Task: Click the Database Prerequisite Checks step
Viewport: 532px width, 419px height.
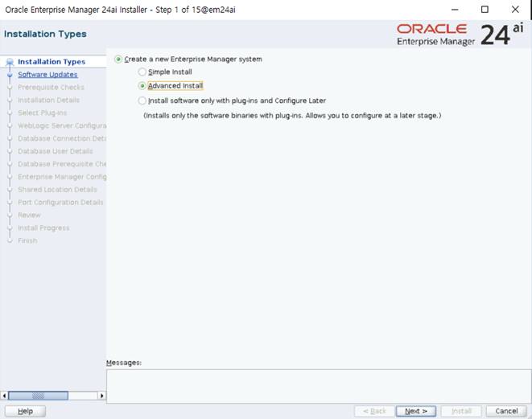Action: coord(62,164)
